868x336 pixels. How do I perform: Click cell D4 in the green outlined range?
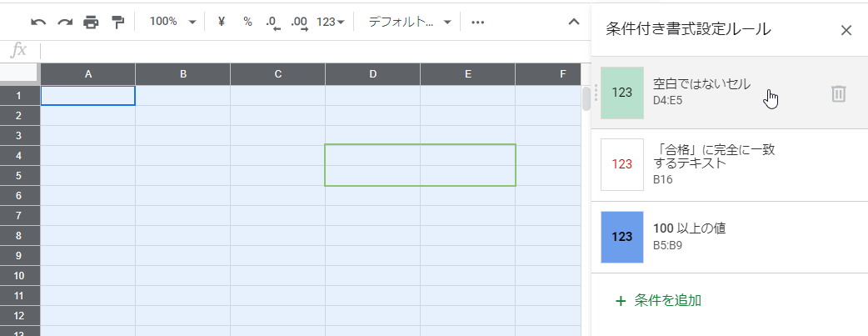(372, 155)
